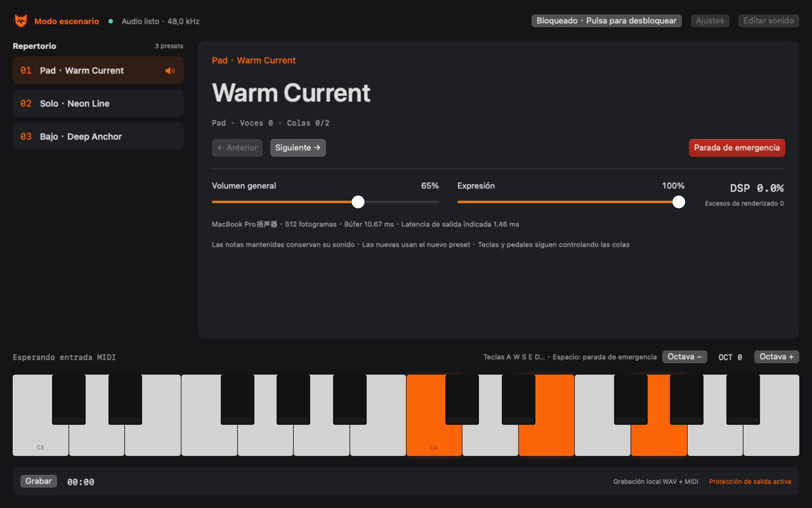Go to previous preset with Anterior

click(x=237, y=148)
